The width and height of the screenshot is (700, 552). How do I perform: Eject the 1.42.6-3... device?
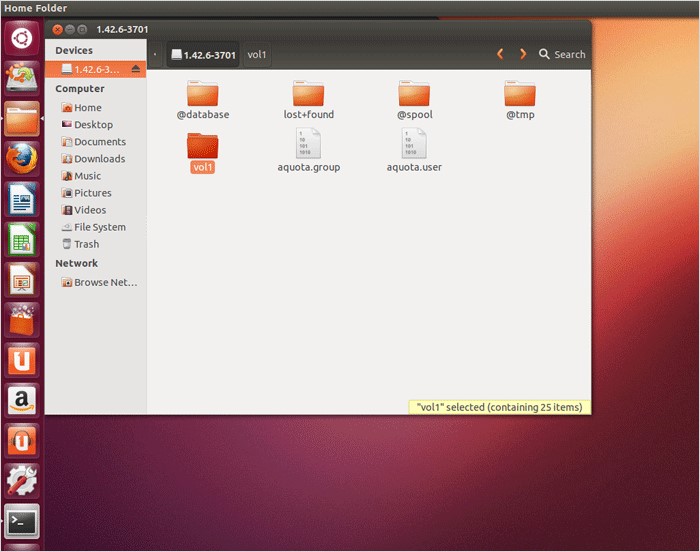click(136, 69)
